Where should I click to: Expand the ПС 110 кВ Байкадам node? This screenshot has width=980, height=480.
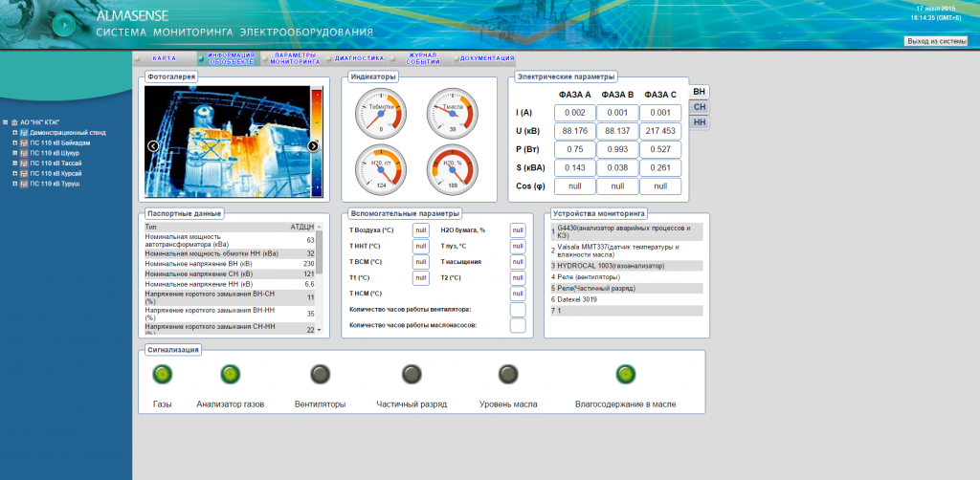(14, 142)
